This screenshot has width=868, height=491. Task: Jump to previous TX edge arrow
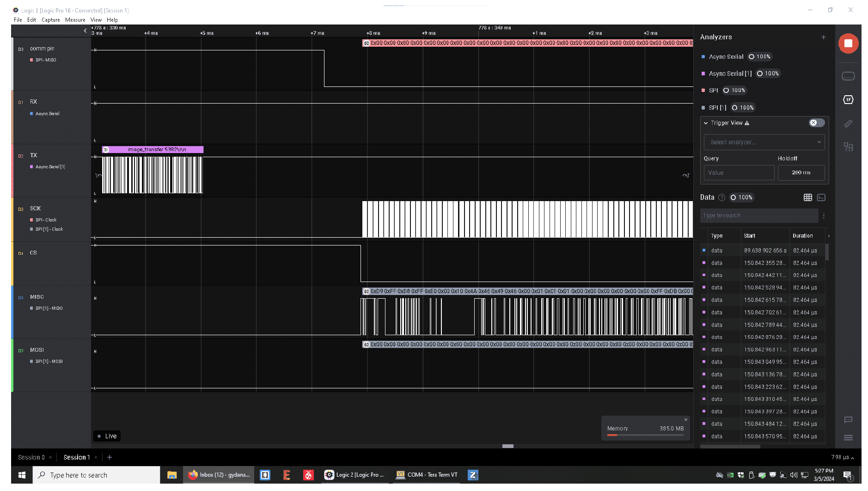(x=98, y=175)
